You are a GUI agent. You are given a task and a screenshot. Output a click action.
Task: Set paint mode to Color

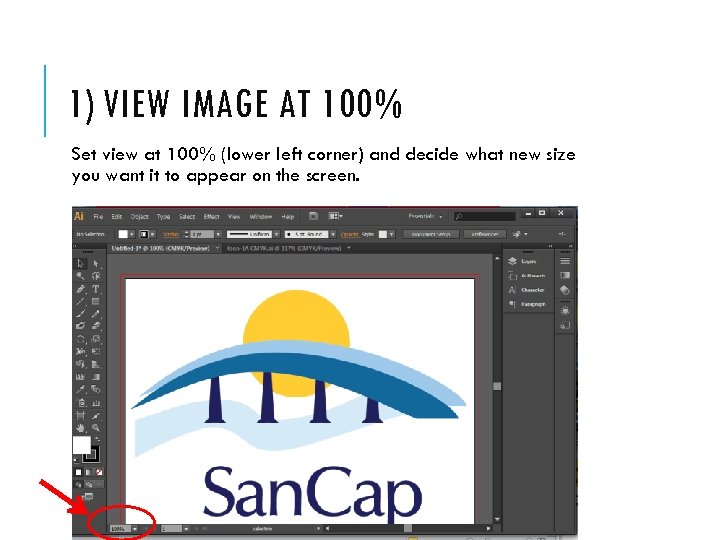[79, 472]
